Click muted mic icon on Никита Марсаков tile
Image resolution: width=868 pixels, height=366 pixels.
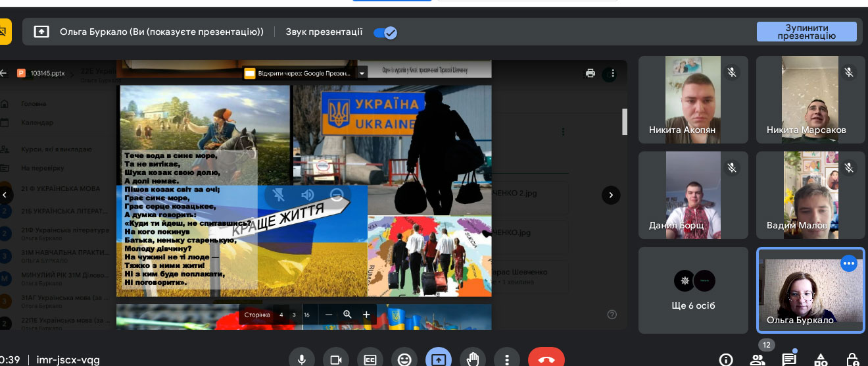point(849,72)
